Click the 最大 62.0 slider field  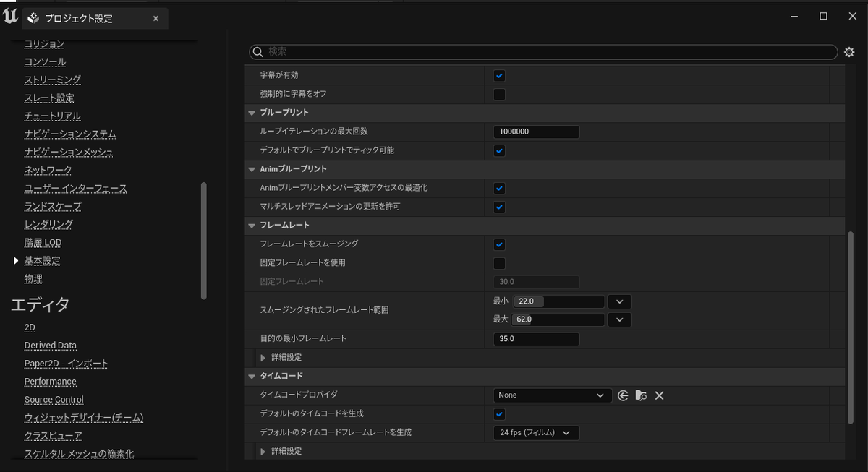point(558,319)
